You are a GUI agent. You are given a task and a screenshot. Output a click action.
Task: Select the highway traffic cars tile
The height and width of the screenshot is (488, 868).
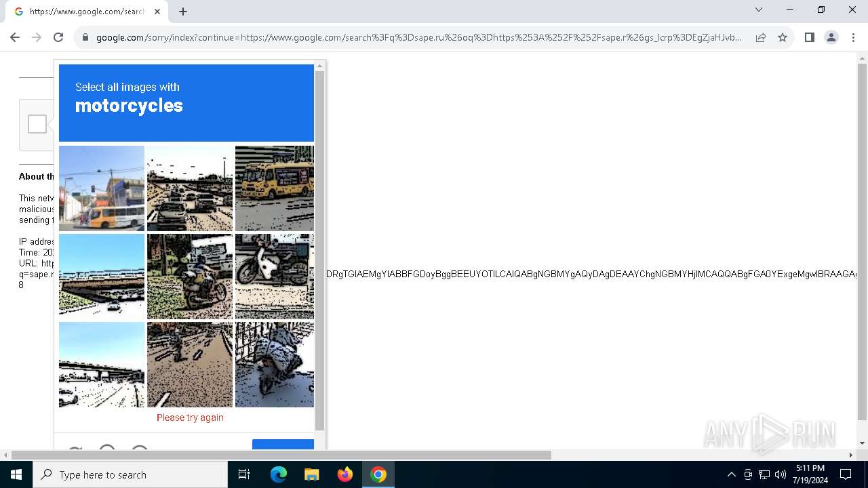point(190,188)
